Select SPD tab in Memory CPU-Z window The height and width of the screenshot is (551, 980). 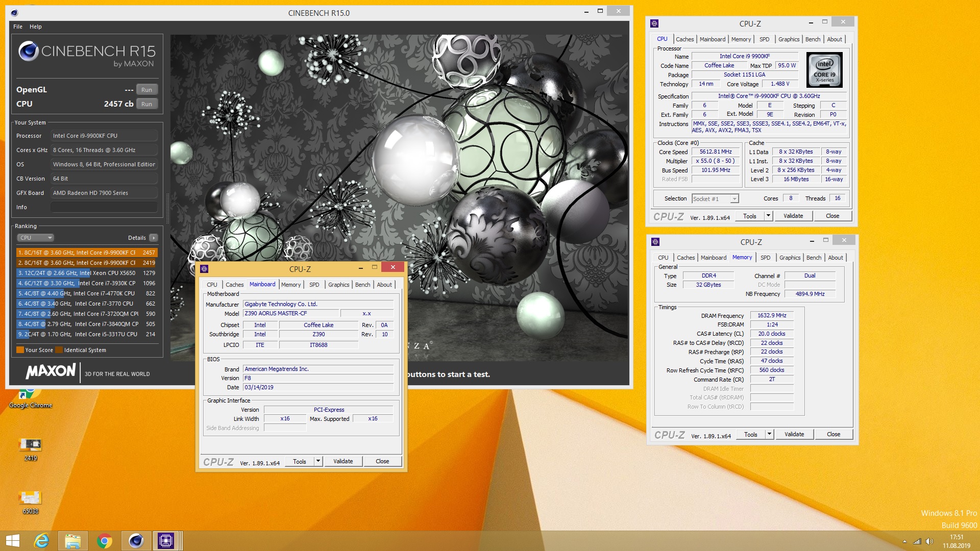[765, 258]
